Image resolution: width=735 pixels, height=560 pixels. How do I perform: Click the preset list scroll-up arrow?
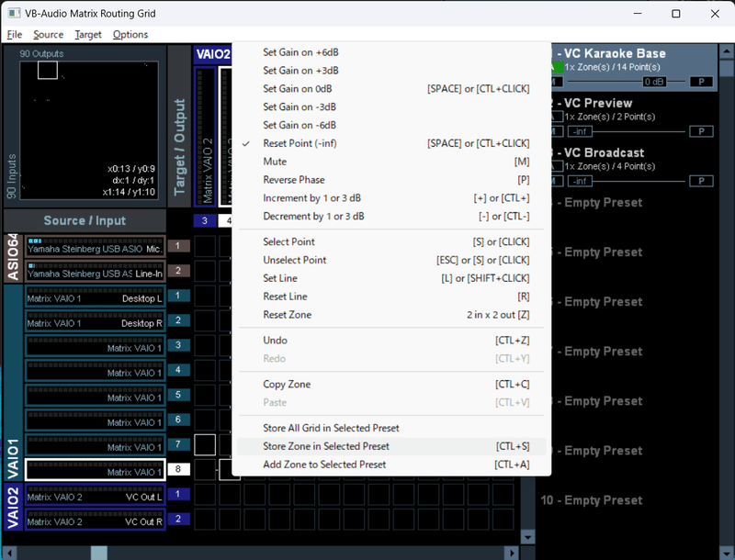(727, 50)
